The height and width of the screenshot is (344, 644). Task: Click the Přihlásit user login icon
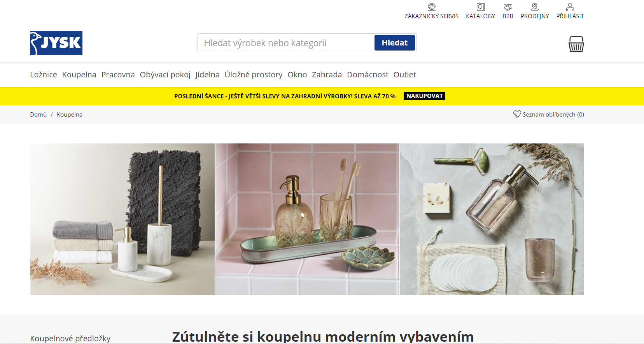[570, 7]
